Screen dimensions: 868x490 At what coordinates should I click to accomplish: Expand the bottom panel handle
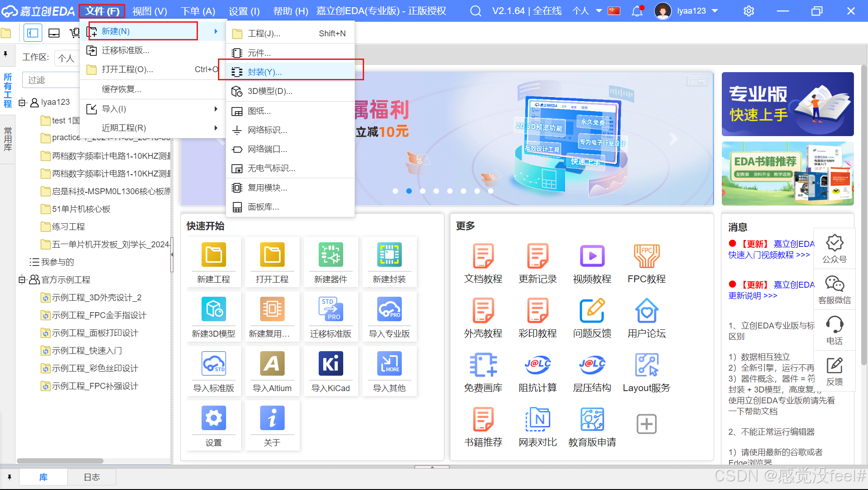432,466
